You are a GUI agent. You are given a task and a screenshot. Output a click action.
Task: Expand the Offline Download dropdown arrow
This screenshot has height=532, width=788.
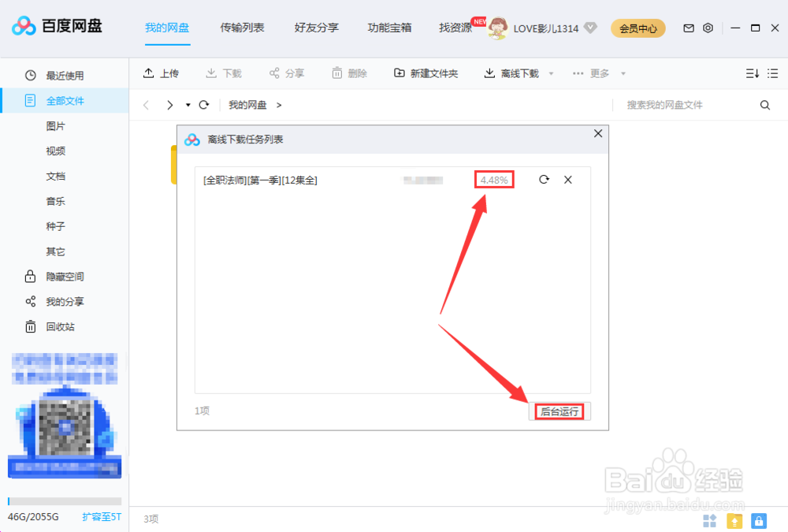[552, 73]
